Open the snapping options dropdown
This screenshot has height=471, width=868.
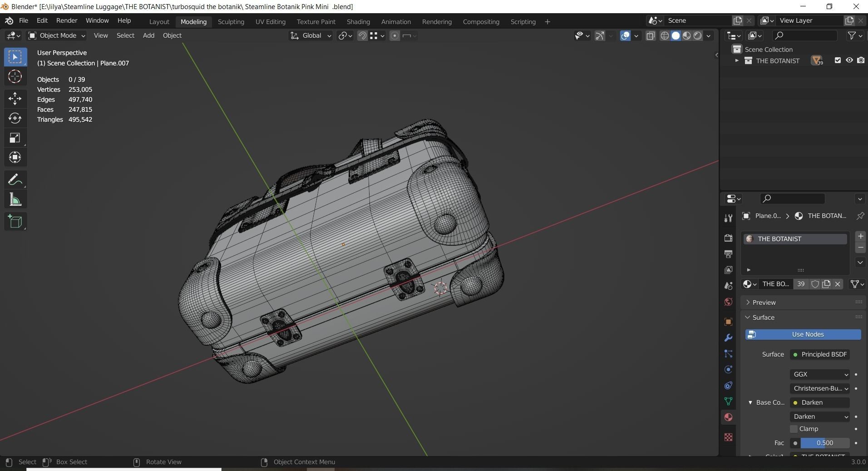(x=377, y=35)
